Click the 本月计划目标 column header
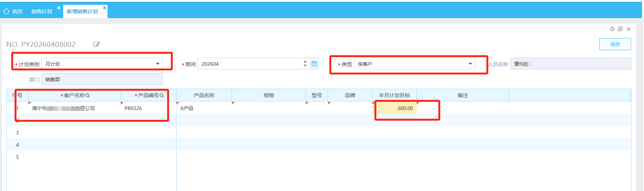This screenshot has width=644, height=191. tap(395, 95)
